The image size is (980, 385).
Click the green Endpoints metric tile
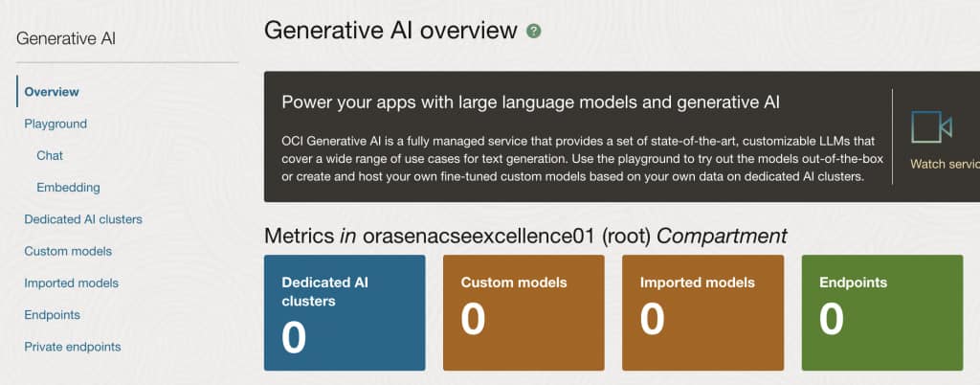click(x=881, y=312)
